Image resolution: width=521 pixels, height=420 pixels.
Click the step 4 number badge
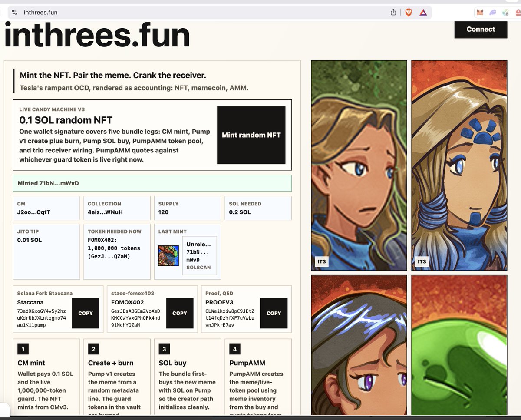coord(234,349)
